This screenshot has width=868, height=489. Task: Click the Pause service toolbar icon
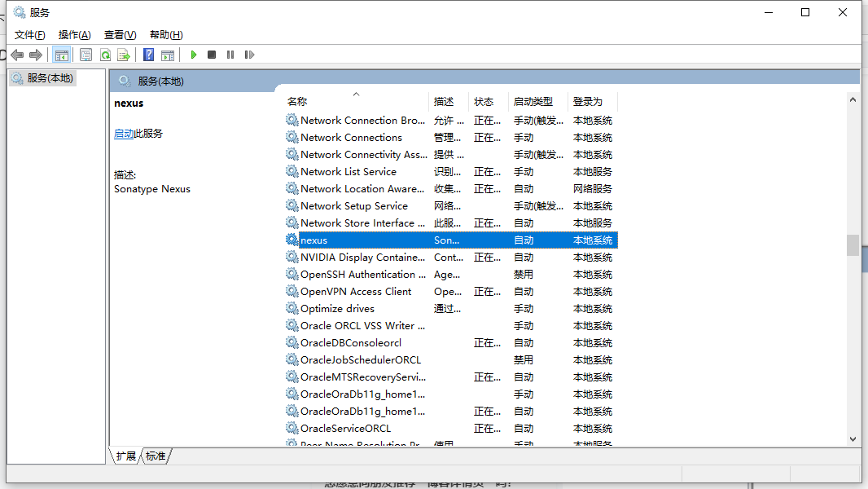(230, 55)
